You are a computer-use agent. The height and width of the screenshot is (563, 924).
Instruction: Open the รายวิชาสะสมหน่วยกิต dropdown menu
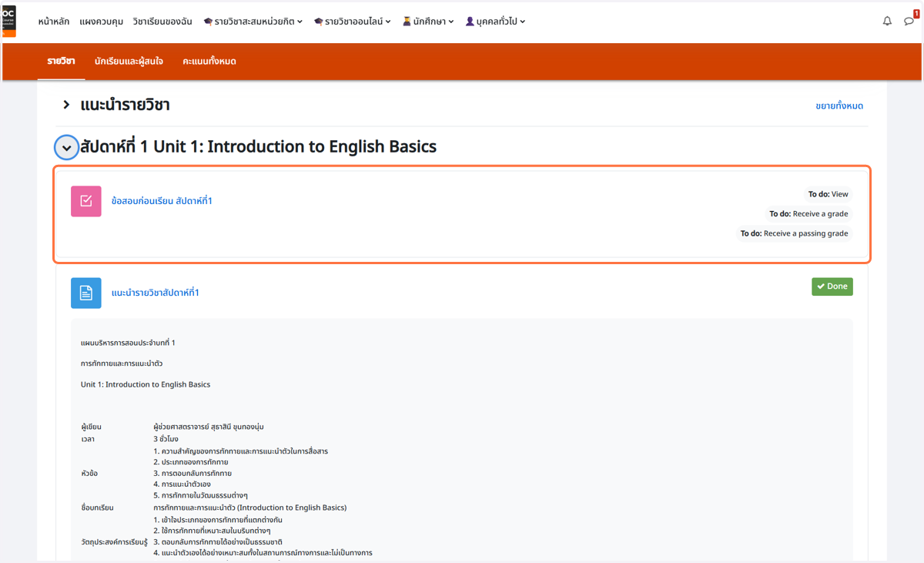(253, 22)
